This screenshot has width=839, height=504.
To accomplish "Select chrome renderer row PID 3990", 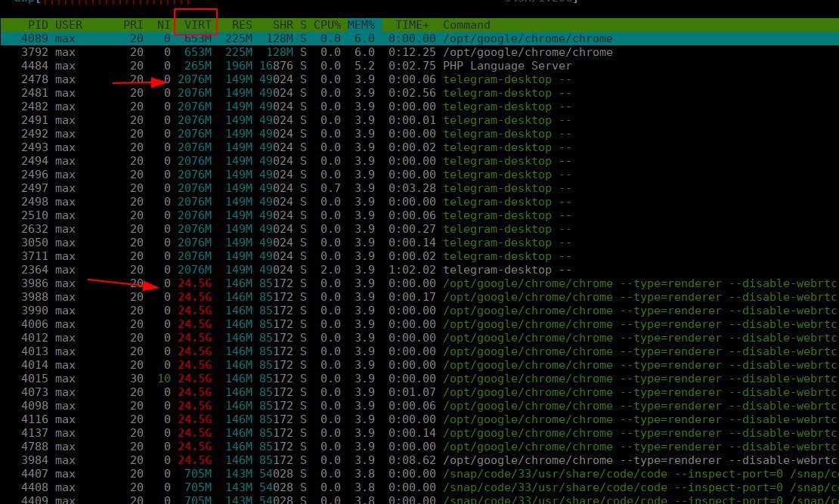I will (x=419, y=311).
